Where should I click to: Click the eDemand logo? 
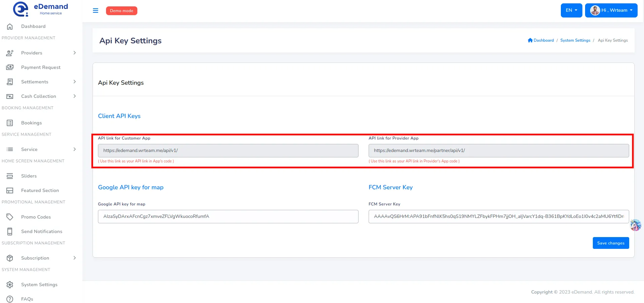pyautogui.click(x=40, y=9)
